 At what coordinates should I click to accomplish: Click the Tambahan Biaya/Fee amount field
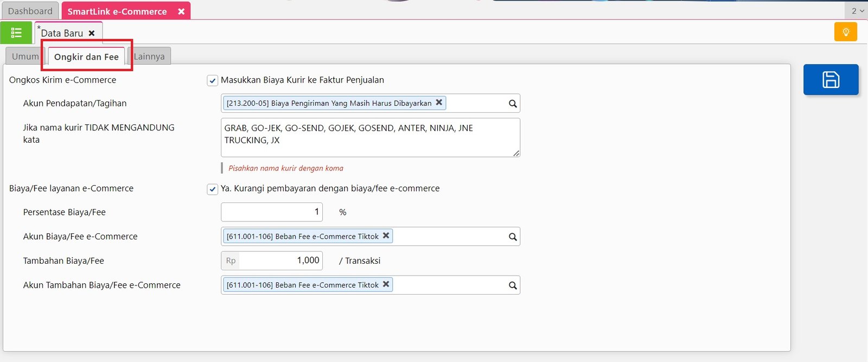point(280,261)
